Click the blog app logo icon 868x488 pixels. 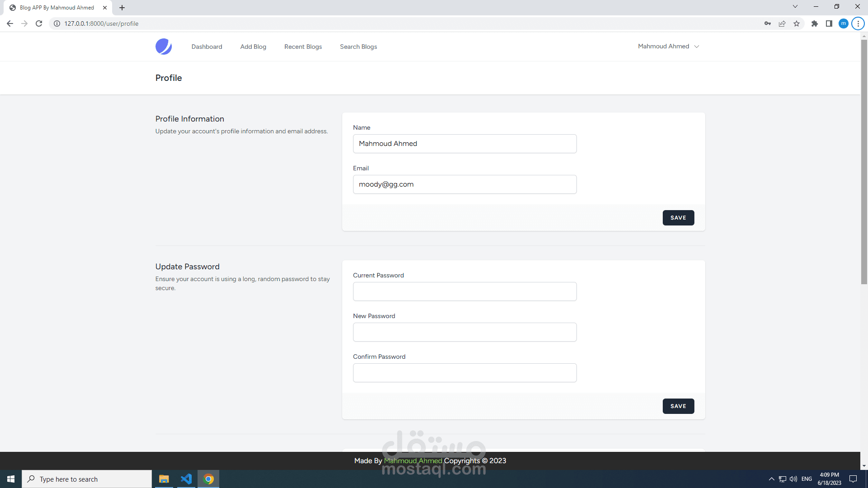pos(164,47)
